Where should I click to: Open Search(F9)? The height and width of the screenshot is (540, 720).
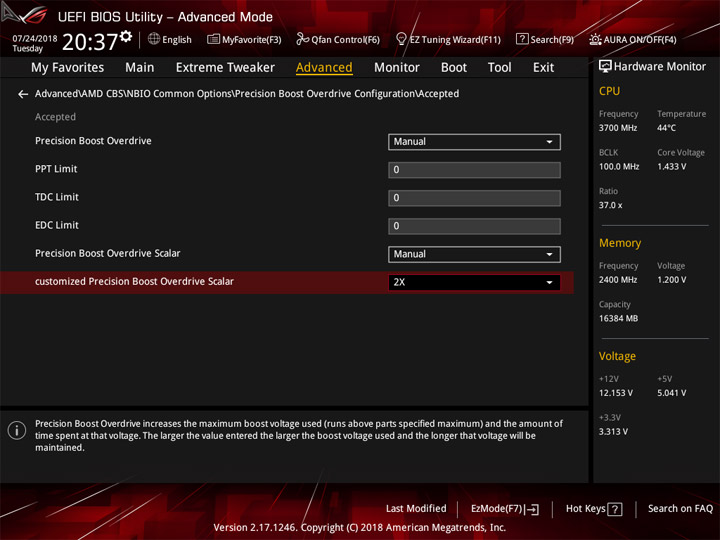(545, 39)
